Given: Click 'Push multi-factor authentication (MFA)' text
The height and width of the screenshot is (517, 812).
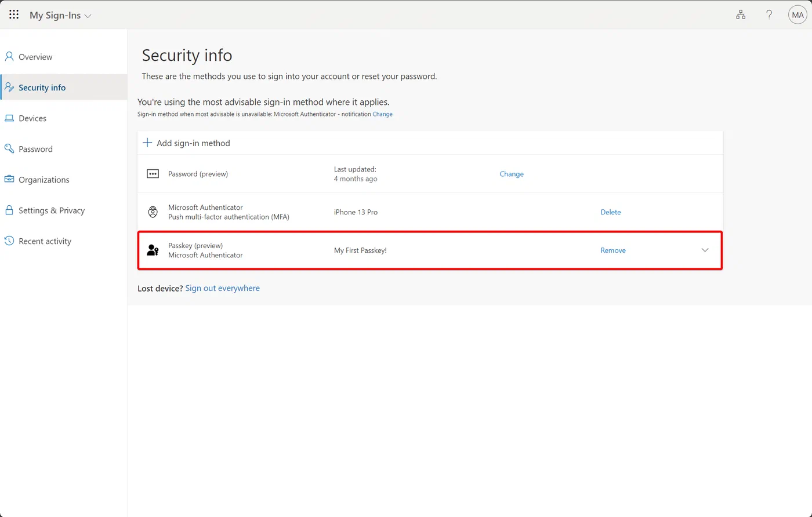Looking at the screenshot, I should [x=229, y=217].
